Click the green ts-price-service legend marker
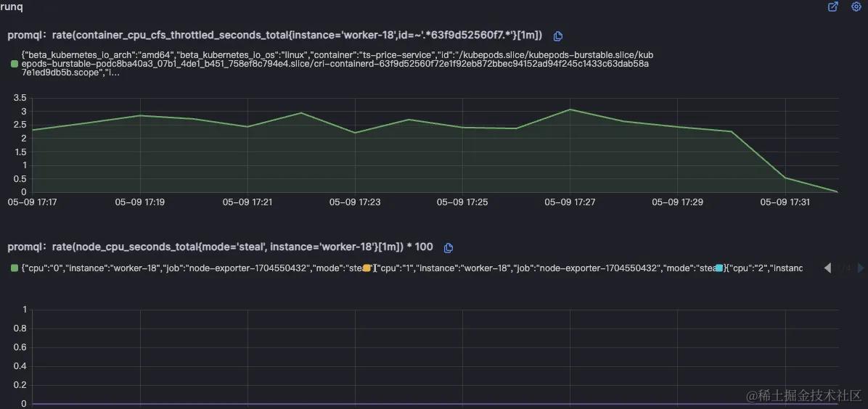The image size is (868, 409). tap(15, 65)
